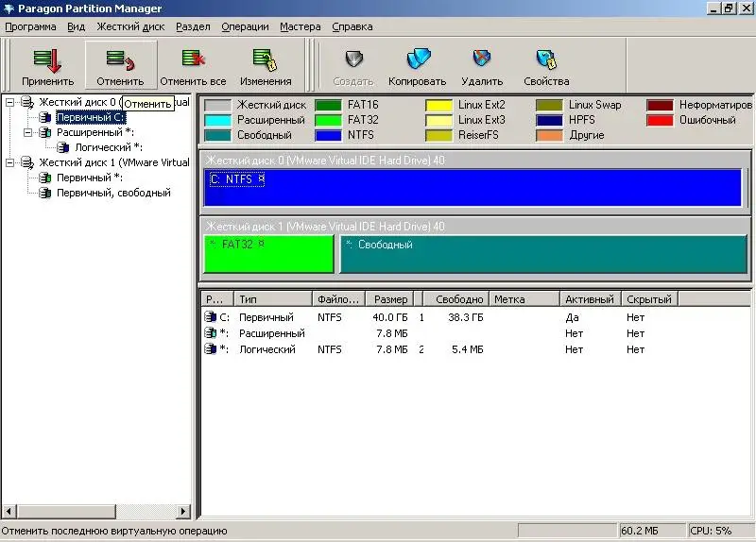This screenshot has width=756, height=542.
Task: Click the Первичный *: partition icon in tree
Action: 45,178
